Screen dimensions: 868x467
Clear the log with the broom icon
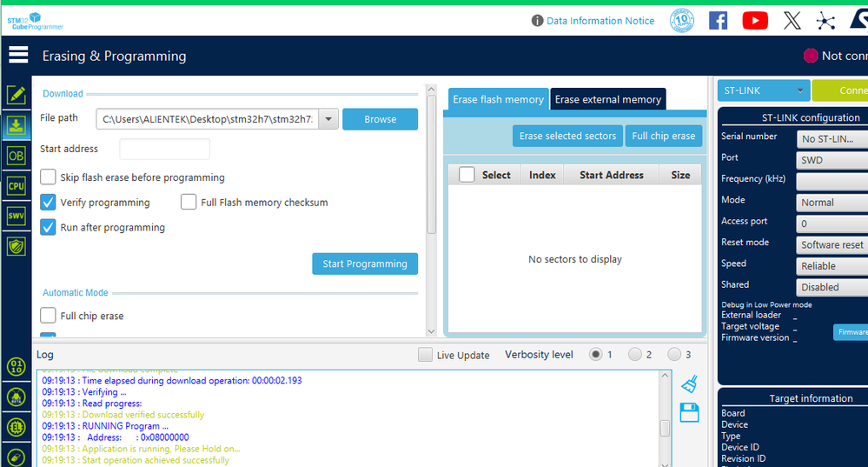pyautogui.click(x=689, y=384)
